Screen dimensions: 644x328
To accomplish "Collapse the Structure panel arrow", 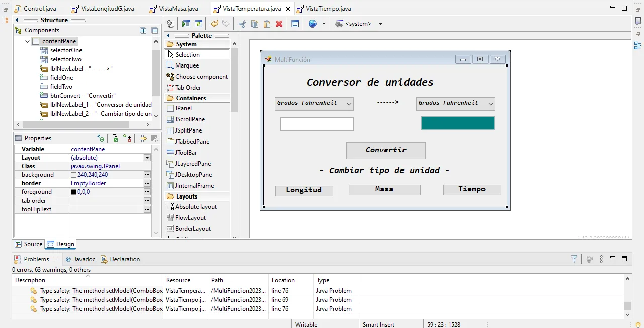I will click(17, 20).
